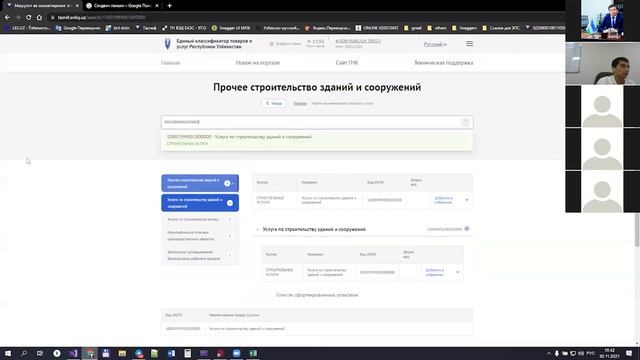This screenshot has width=640, height=360.
Task: Click the site logo emblem
Action: [x=167, y=44]
